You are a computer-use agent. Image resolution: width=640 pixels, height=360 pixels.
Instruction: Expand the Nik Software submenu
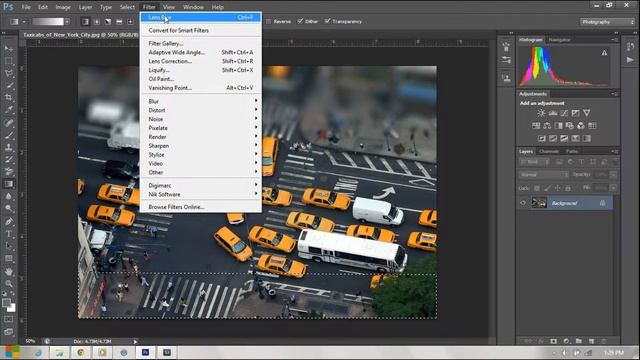[200, 194]
